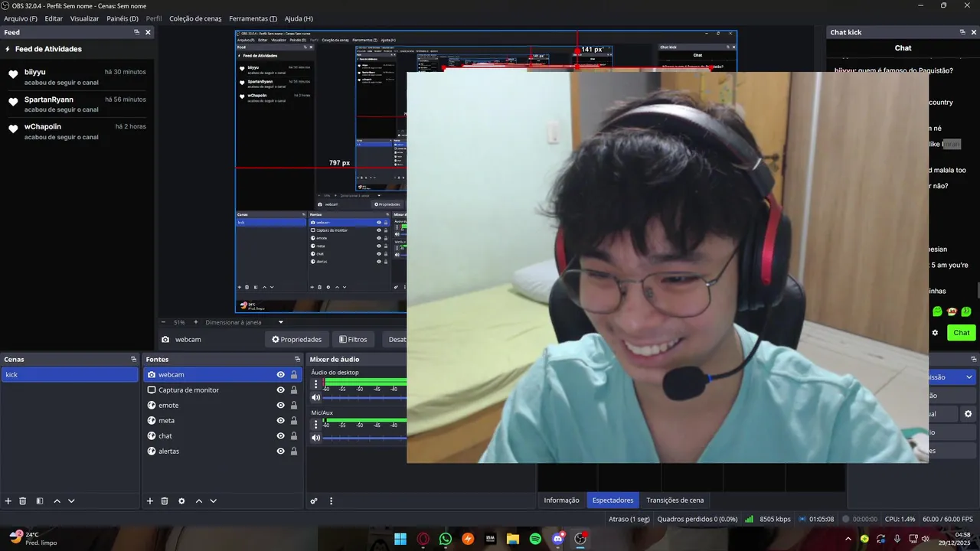Viewport: 980px width, 551px height.
Task: Open options dots for Áudio do desktop
Action: tap(315, 384)
